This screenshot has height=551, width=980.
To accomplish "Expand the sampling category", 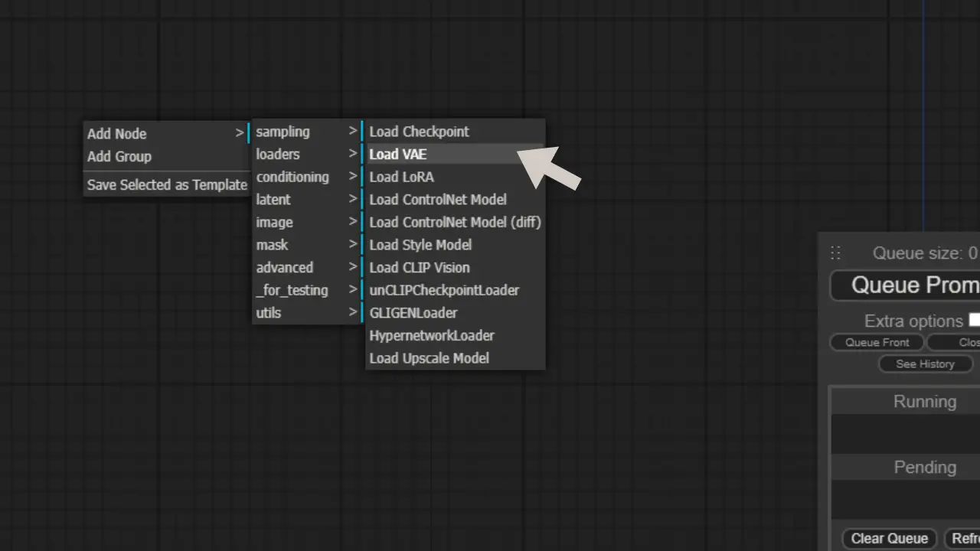I will (x=307, y=132).
